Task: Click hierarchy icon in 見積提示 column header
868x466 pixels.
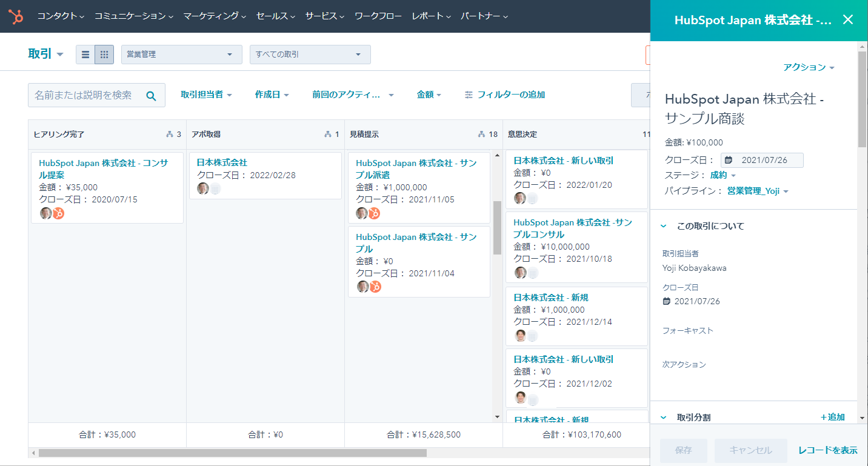Action: pos(481,135)
